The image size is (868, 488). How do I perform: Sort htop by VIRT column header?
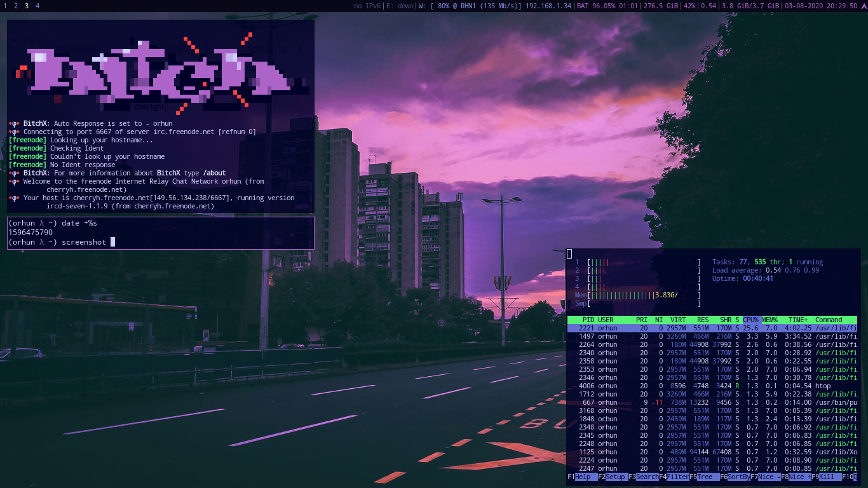coord(678,320)
